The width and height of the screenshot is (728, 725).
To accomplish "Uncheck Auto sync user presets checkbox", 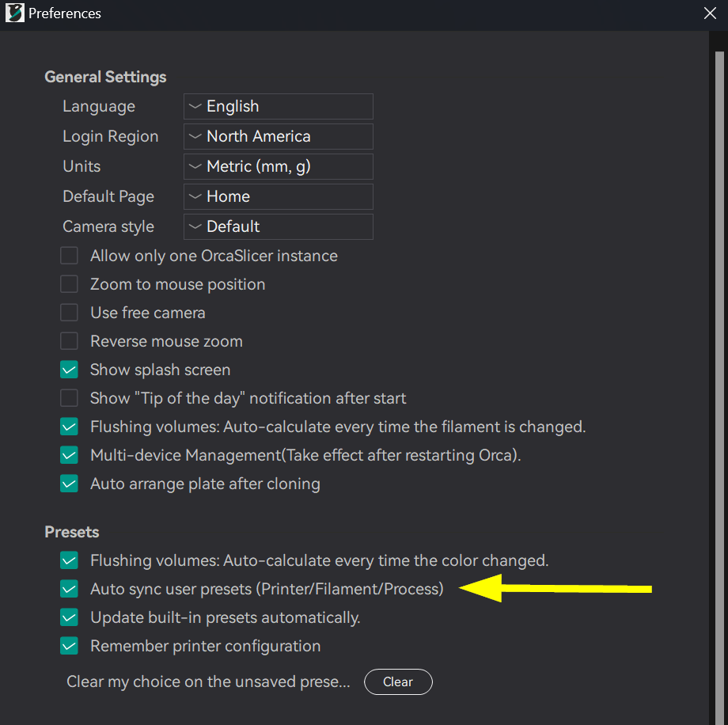I will click(69, 589).
